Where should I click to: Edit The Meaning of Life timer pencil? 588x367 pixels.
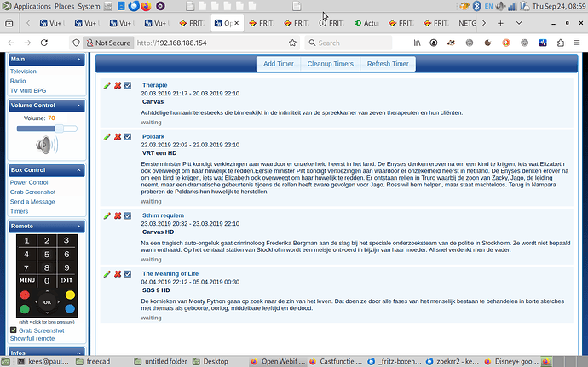pos(107,274)
